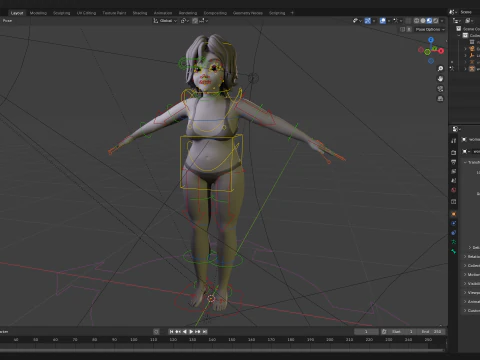This screenshot has height=360, width=480.
Task: Open the Properties editor type selector
Action: [456, 129]
